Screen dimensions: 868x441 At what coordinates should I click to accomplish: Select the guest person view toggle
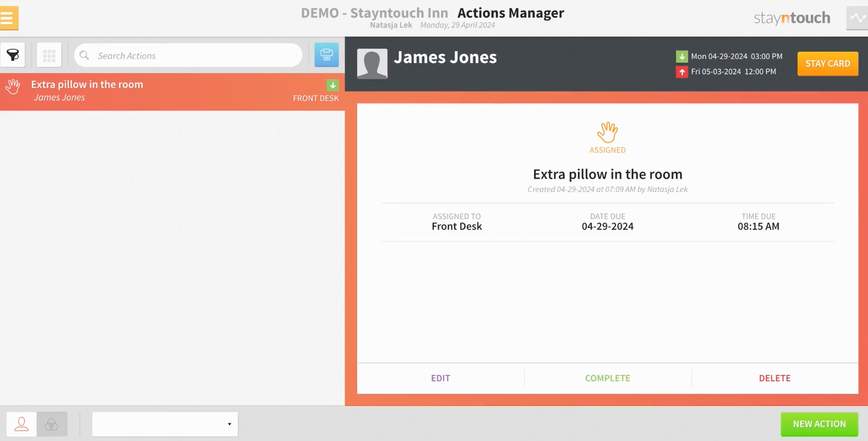point(21,424)
